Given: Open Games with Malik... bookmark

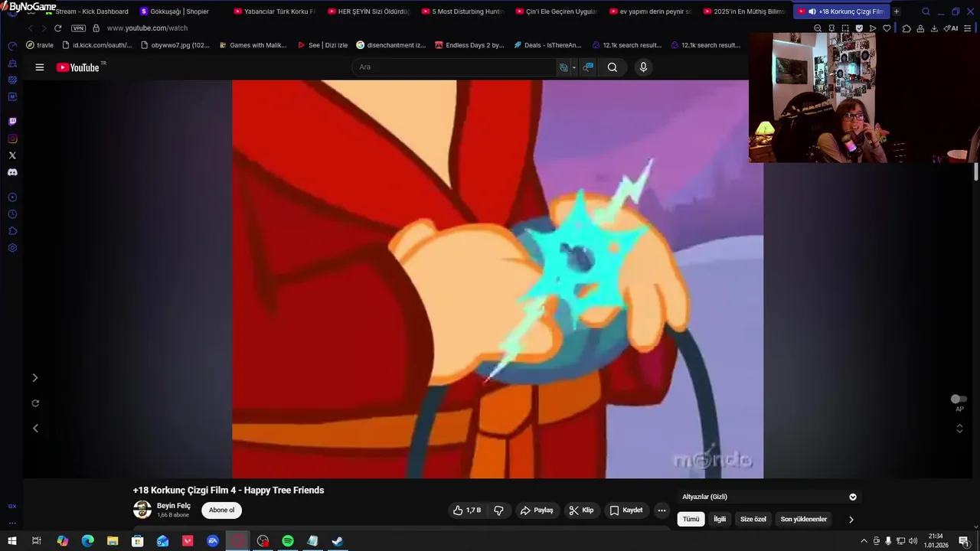Looking at the screenshot, I should (x=253, y=45).
